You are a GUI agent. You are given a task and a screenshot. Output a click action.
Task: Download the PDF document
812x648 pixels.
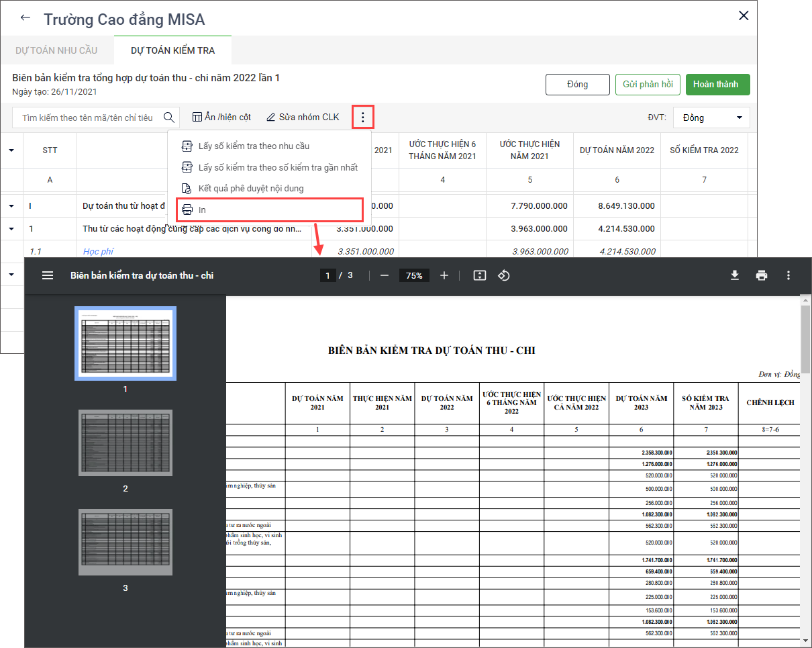(x=735, y=275)
